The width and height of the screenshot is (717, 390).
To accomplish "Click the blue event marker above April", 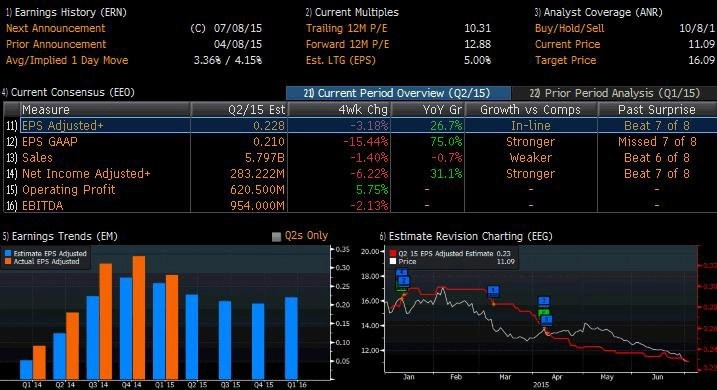I will tap(544, 301).
